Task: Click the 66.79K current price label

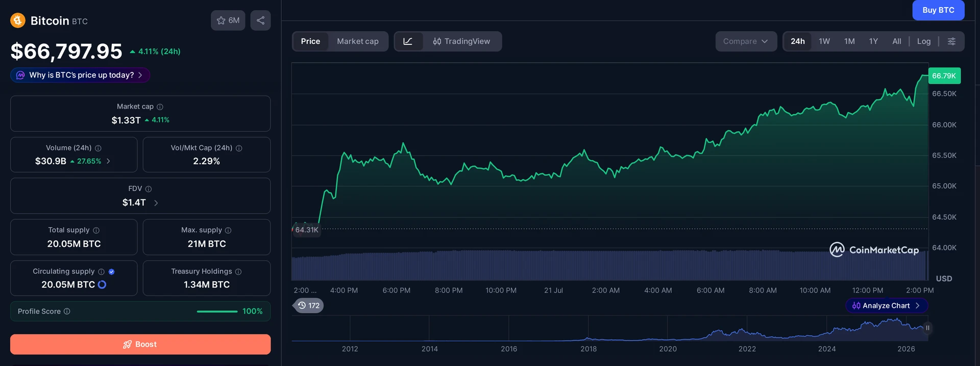Action: point(944,76)
